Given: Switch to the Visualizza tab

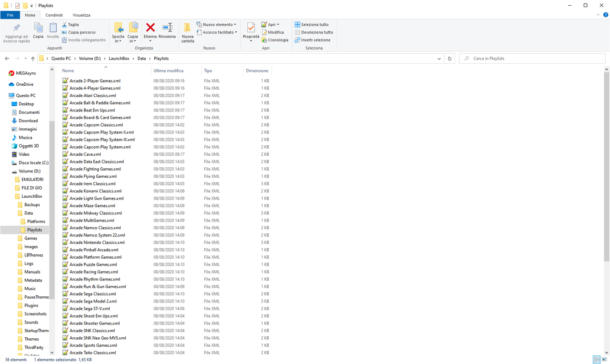Looking at the screenshot, I should 81,15.
